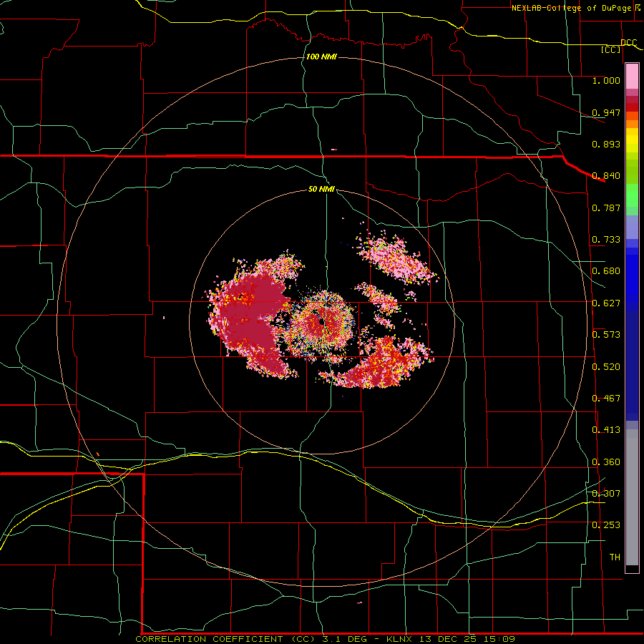Image resolution: width=644 pixels, height=644 pixels.
Task: Click the TH threshold label
Action: click(615, 557)
